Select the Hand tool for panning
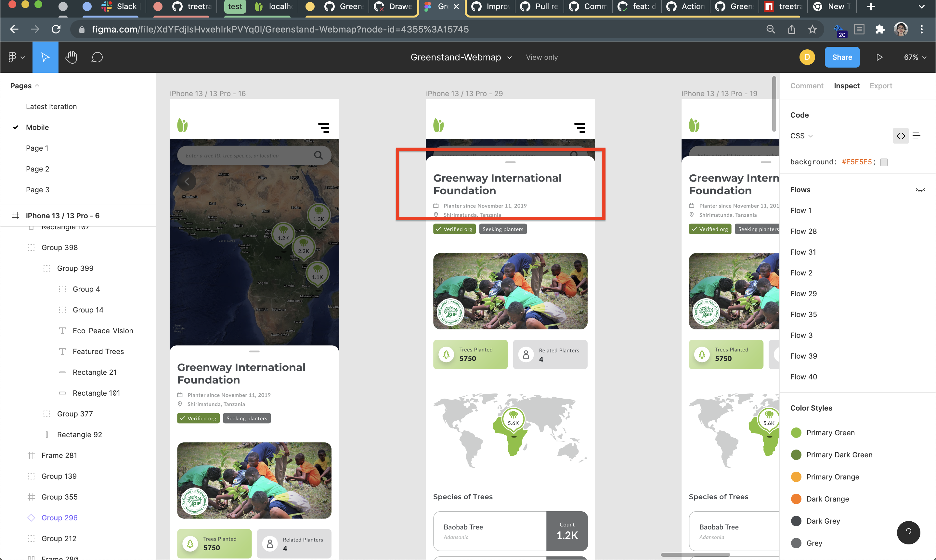 [71, 57]
